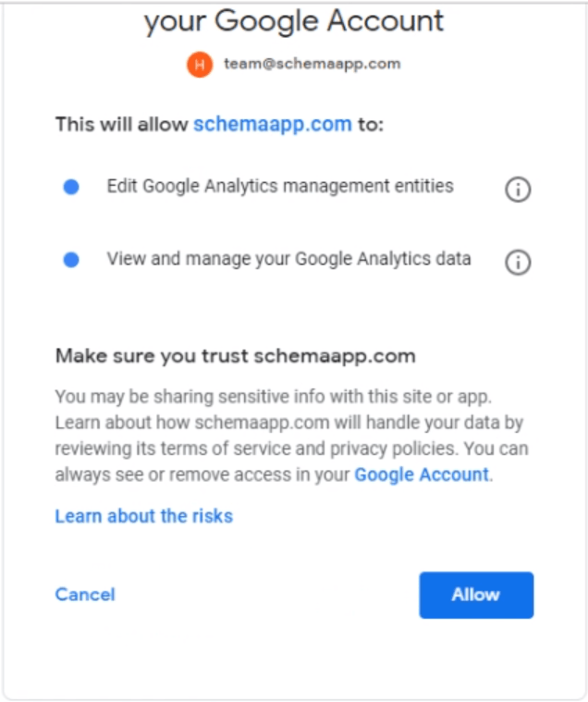Open Learn about the risks link
Viewport: 588px width, 702px height.
click(x=143, y=516)
